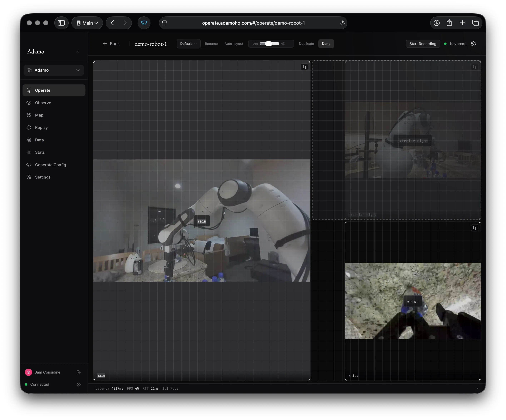The width and height of the screenshot is (506, 420).
Task: Log out using the sign-out icon
Action: 79,372
